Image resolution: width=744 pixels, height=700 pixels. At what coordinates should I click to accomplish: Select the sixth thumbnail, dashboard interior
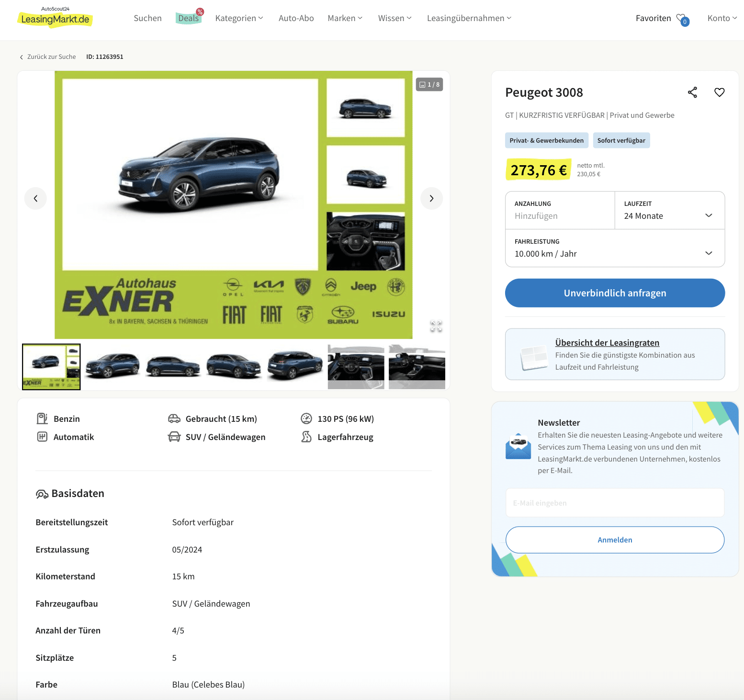pyautogui.click(x=356, y=367)
